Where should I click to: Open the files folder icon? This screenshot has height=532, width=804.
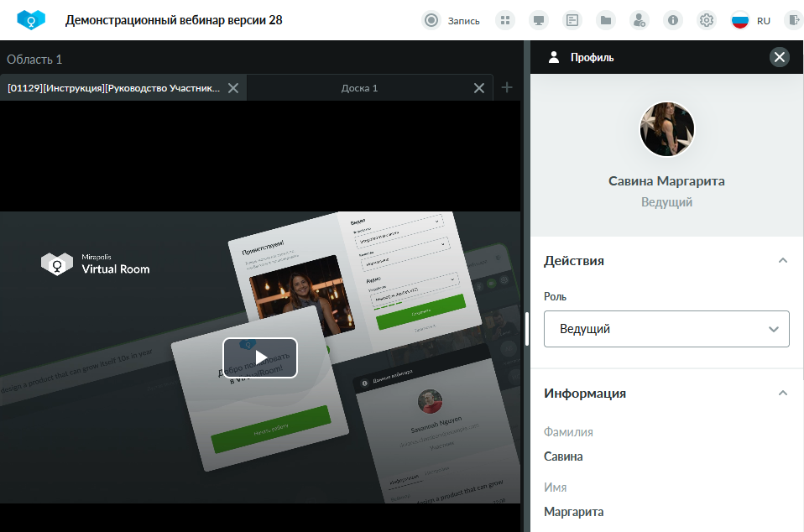click(x=606, y=20)
